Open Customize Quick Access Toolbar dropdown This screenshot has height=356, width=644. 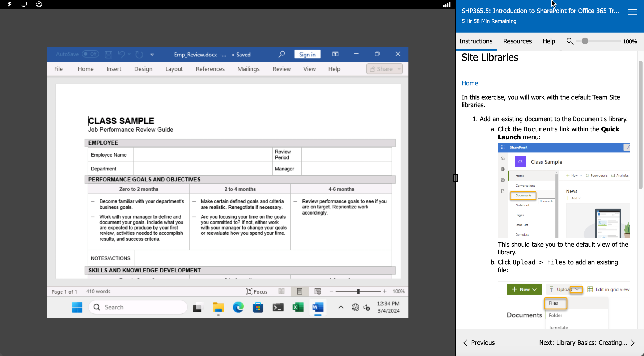[152, 54]
